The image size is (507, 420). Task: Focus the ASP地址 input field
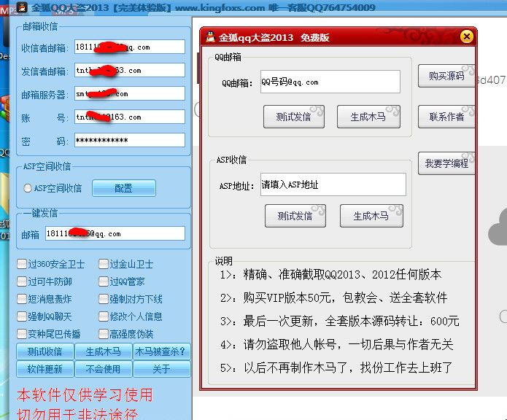[333, 184]
